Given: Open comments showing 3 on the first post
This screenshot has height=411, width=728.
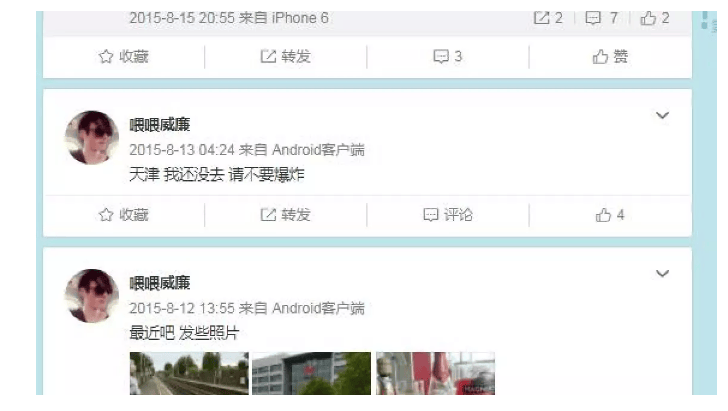Looking at the screenshot, I should [448, 57].
